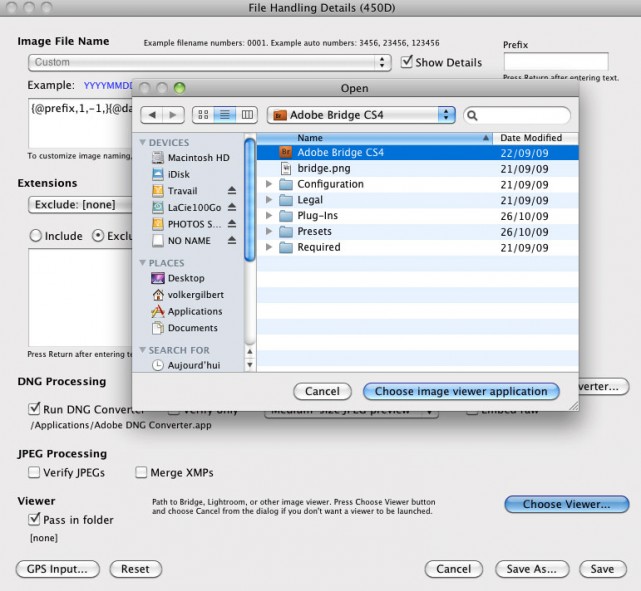The image size is (641, 591).
Task: Expand the Configuration folder
Action: point(269,184)
